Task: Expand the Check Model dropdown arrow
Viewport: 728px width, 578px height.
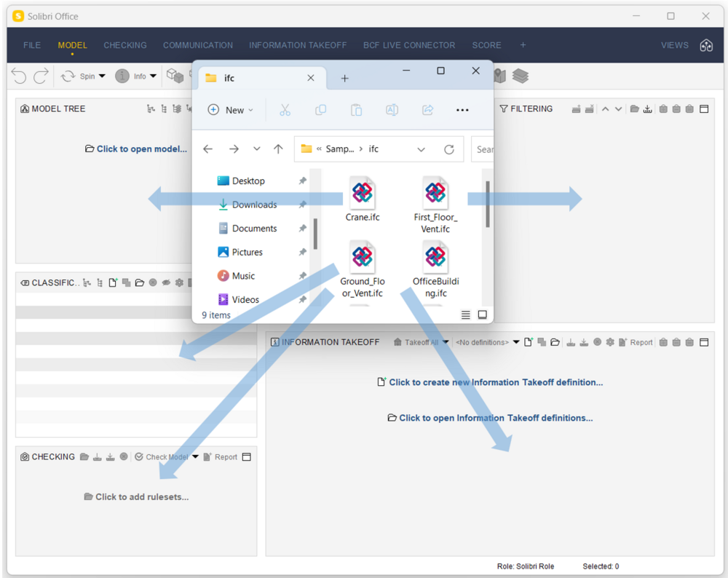Action: click(195, 457)
